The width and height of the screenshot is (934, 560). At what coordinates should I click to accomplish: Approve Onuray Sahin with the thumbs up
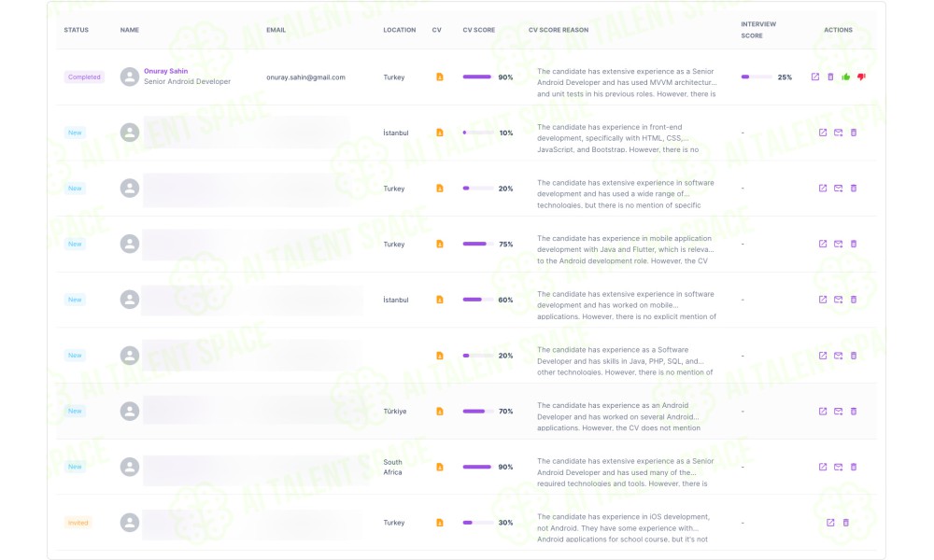pyautogui.click(x=846, y=77)
